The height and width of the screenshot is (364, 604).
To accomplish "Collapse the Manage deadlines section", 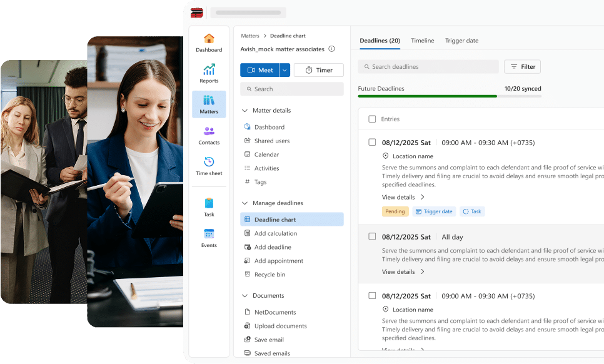I will (244, 203).
